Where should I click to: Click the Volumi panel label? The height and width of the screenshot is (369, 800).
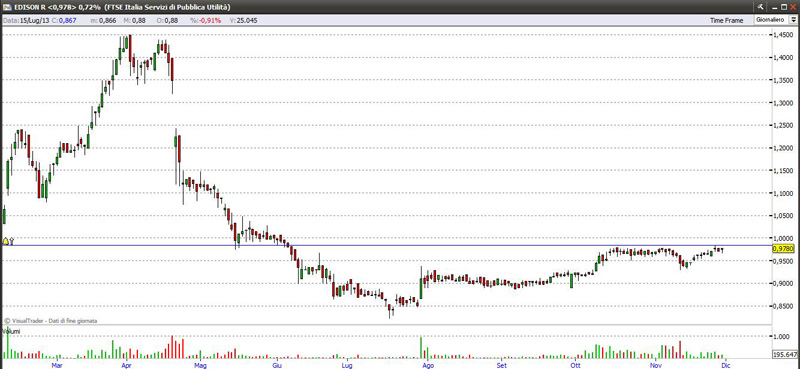[10, 332]
